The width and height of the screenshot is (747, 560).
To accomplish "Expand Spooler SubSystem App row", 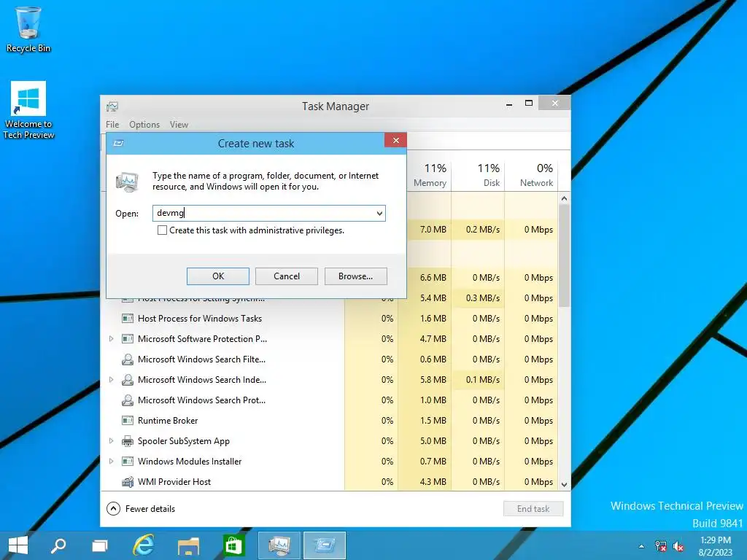I will (111, 441).
